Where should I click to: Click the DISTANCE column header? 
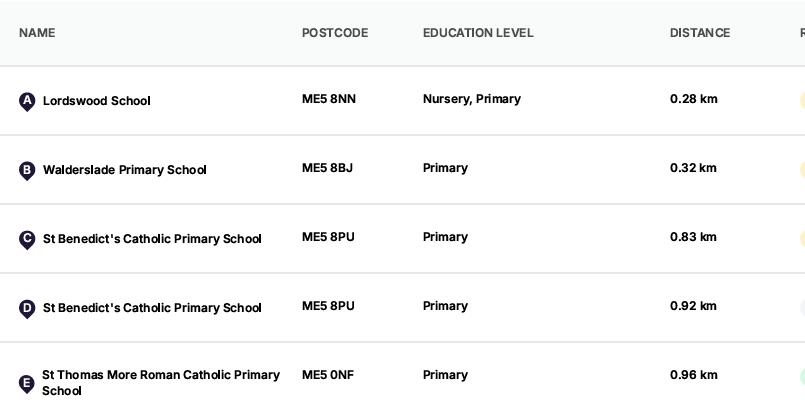pos(700,33)
